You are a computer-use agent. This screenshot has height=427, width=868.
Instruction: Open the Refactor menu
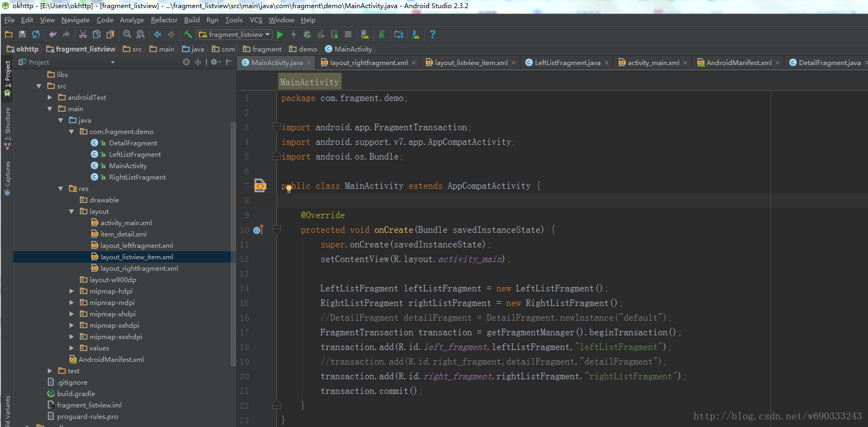(164, 20)
